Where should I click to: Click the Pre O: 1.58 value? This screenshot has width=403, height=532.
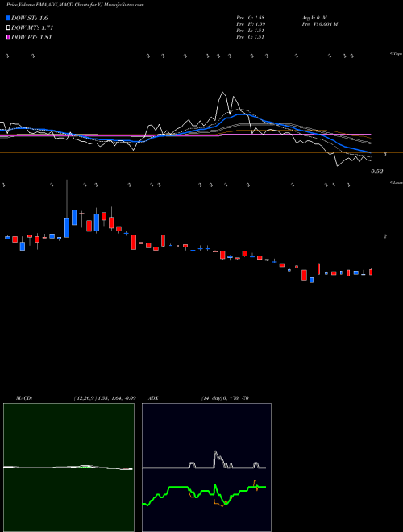[x=251, y=18]
